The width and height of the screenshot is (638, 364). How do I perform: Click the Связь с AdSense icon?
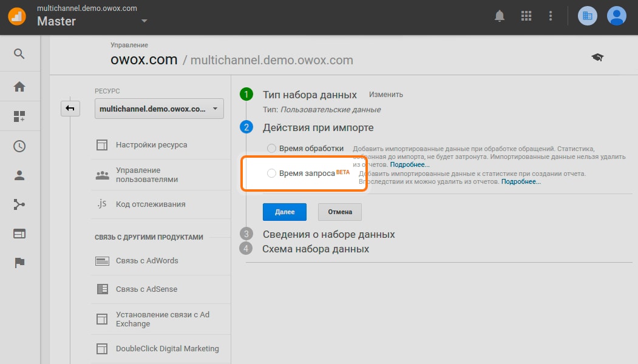coord(102,289)
